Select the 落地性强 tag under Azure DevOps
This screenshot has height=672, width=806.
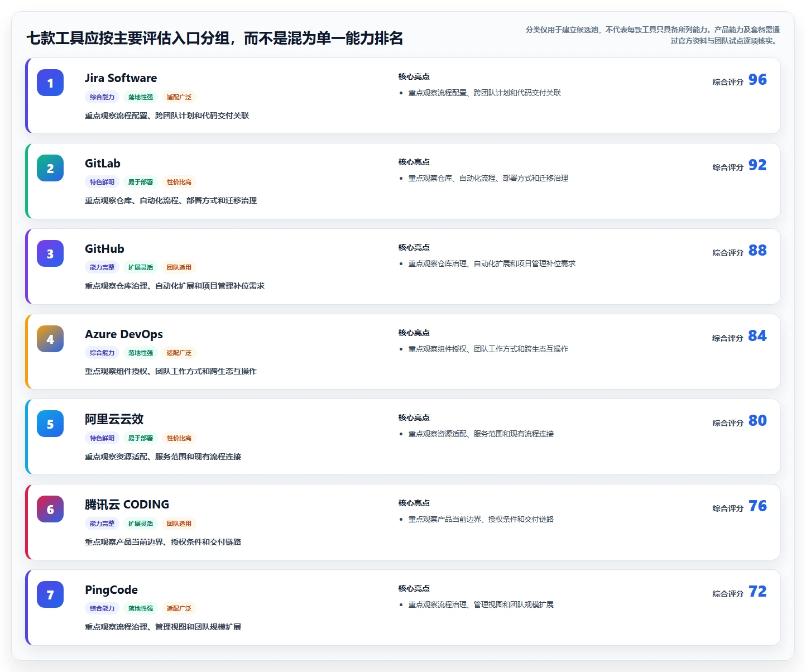click(141, 353)
